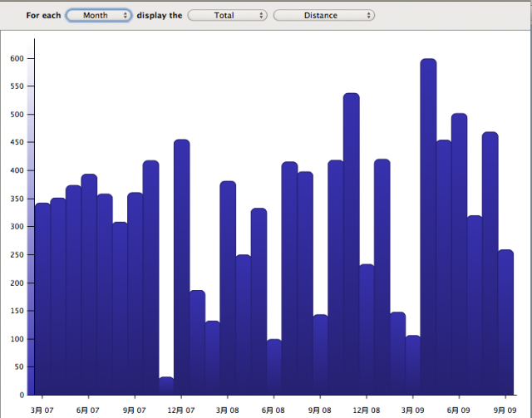This screenshot has width=532, height=418.
Task: Click the 'For each' label text
Action: (x=43, y=15)
